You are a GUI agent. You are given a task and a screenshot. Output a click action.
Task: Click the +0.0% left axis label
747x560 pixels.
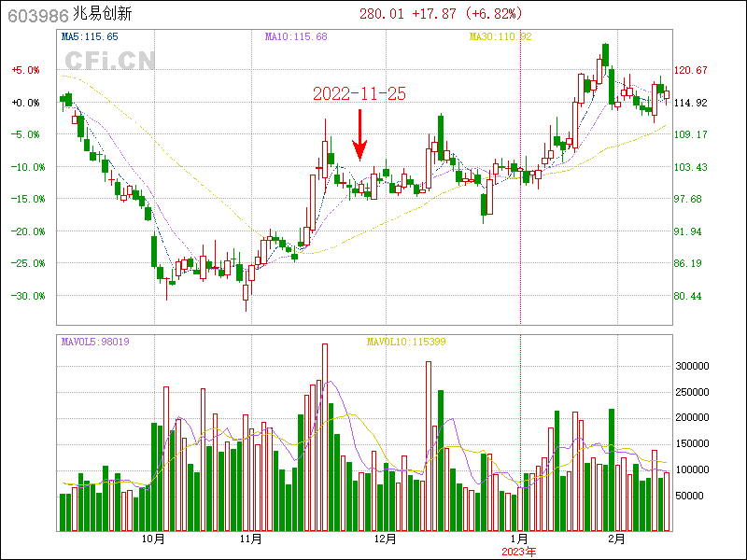click(26, 103)
